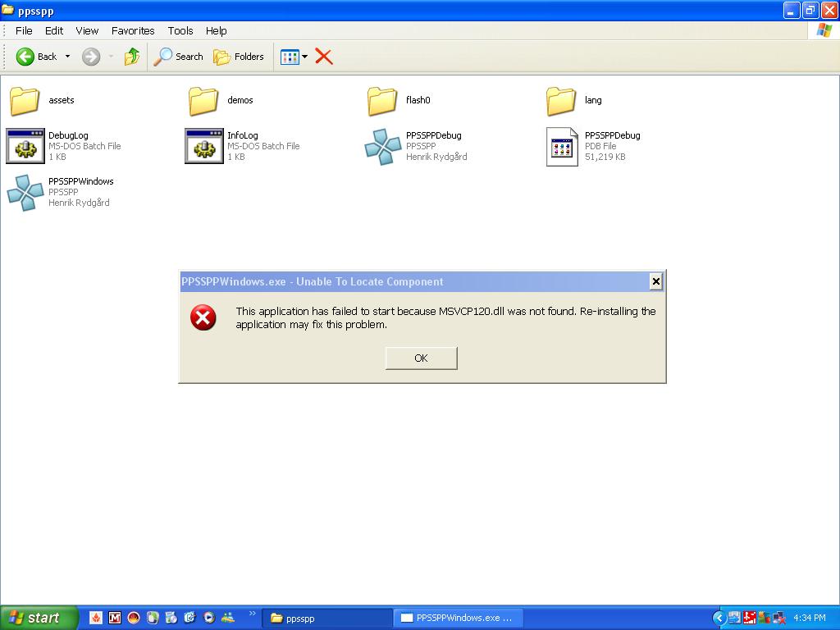Switch to ppsspp taskbar window button
Image resolution: width=840 pixels, height=630 pixels.
[328, 618]
